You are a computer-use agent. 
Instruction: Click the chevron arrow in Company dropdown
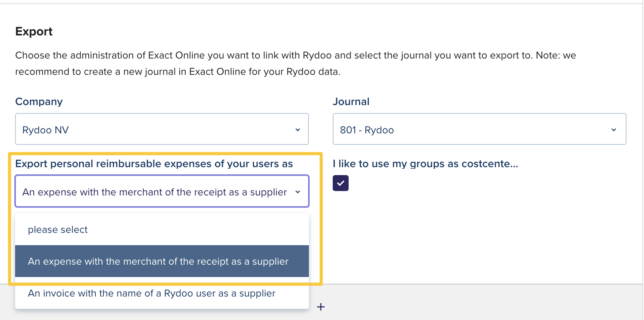tap(298, 130)
